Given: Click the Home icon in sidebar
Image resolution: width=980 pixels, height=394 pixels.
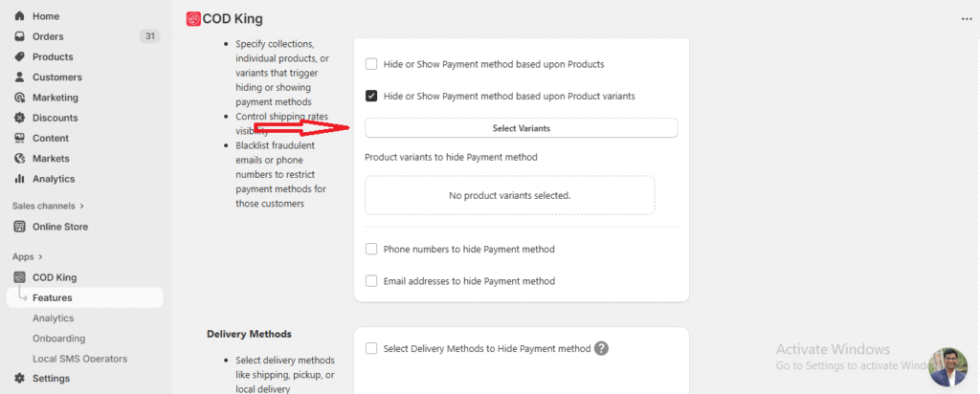Looking at the screenshot, I should coord(19,16).
